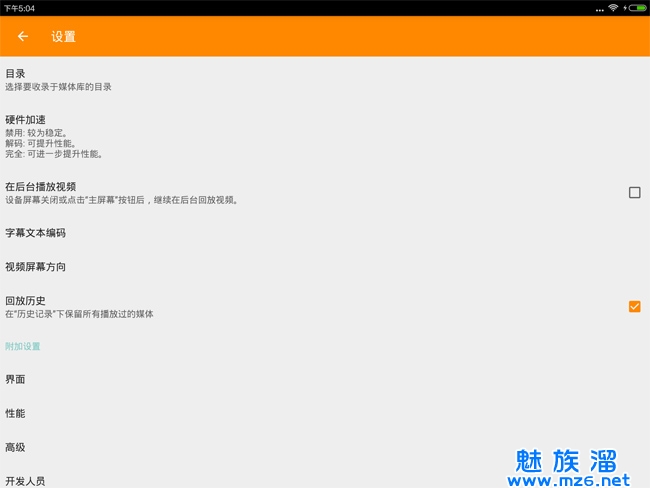Tap the 回放历史 setting row
The image size is (650, 488).
[325, 306]
